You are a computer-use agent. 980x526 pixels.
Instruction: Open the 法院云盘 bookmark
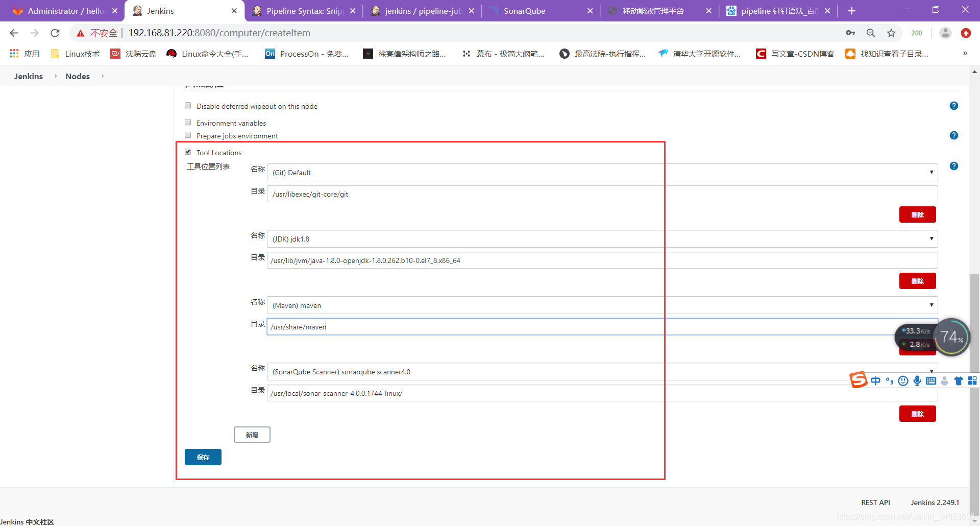(134, 54)
